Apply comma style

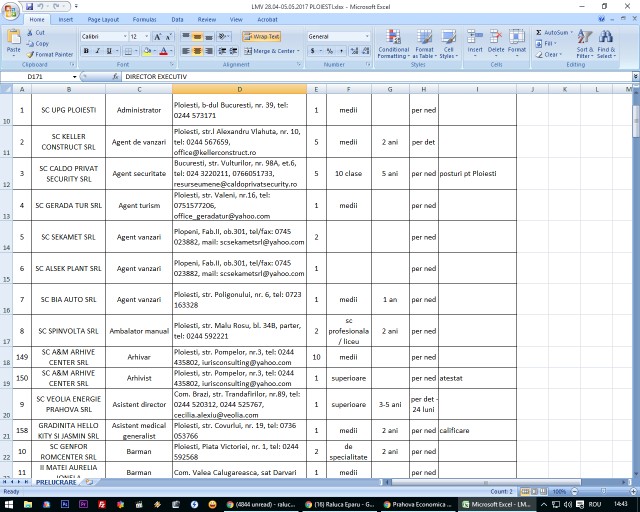point(341,51)
